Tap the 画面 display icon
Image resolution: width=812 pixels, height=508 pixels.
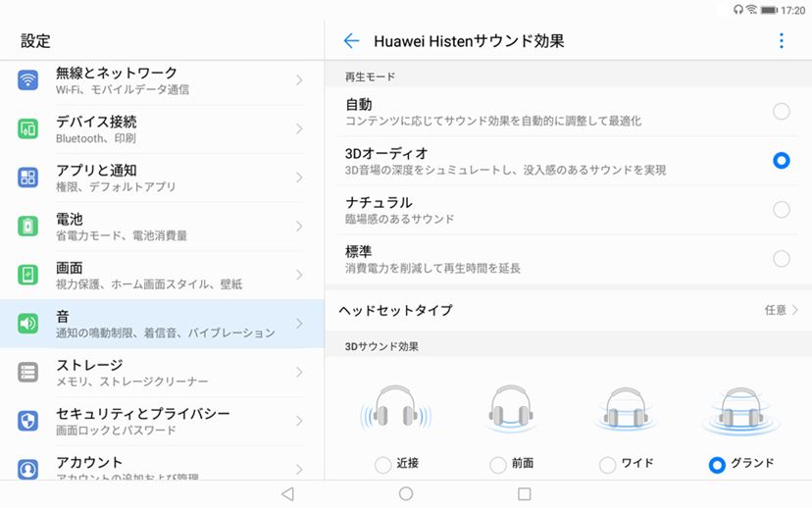[28, 275]
